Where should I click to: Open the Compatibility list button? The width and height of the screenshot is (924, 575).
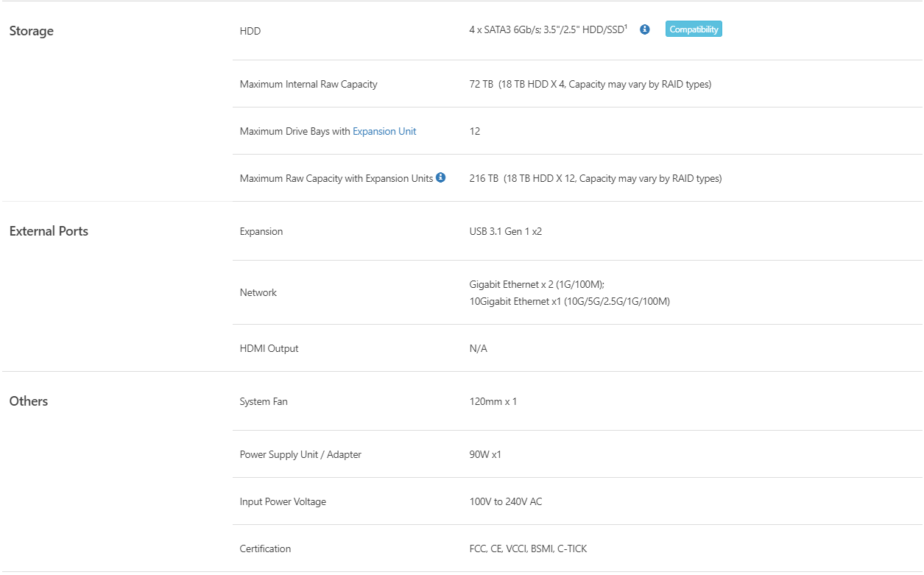click(x=693, y=29)
